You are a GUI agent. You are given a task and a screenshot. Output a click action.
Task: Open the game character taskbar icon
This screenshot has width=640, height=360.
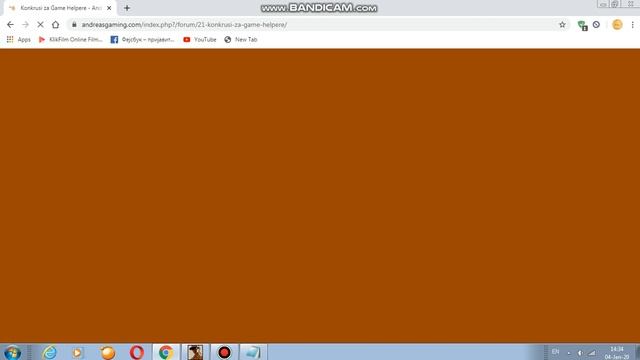pyautogui.click(x=195, y=352)
